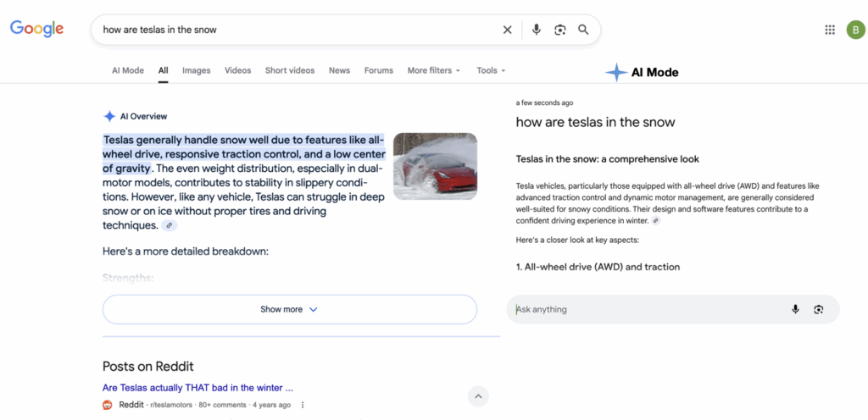
Task: Click the 'Posts on Reddit' heading
Action: [147, 367]
